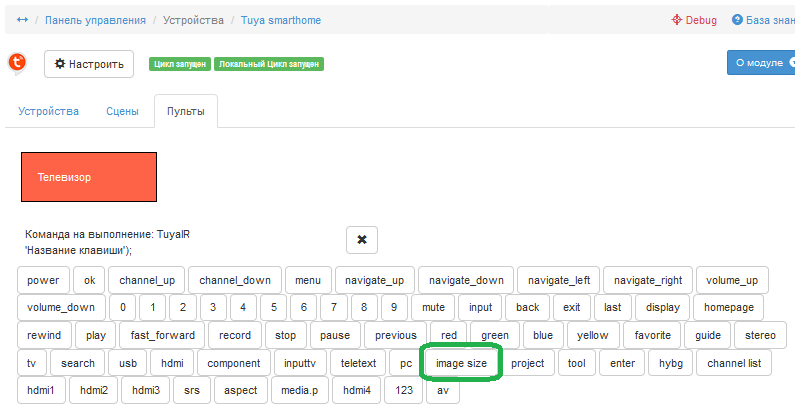This screenshot has height=416, width=795.
Task: Click the Настроить settings button
Action: click(x=89, y=64)
